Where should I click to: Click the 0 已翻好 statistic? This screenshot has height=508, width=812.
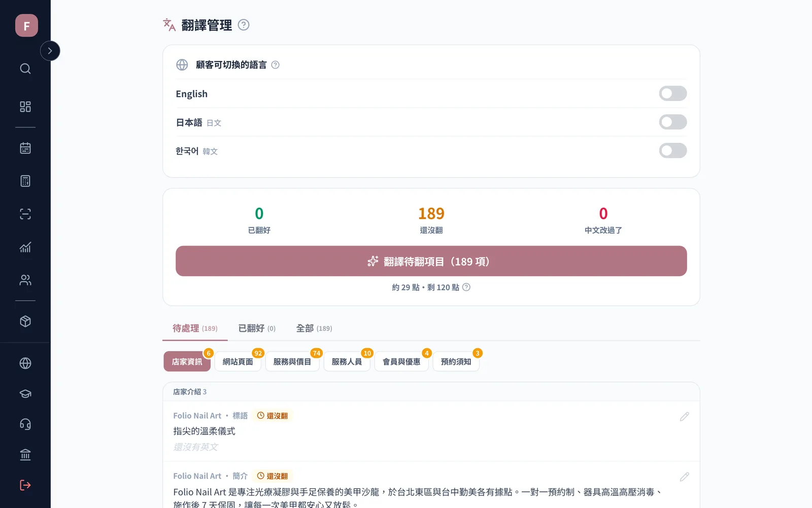(x=259, y=219)
